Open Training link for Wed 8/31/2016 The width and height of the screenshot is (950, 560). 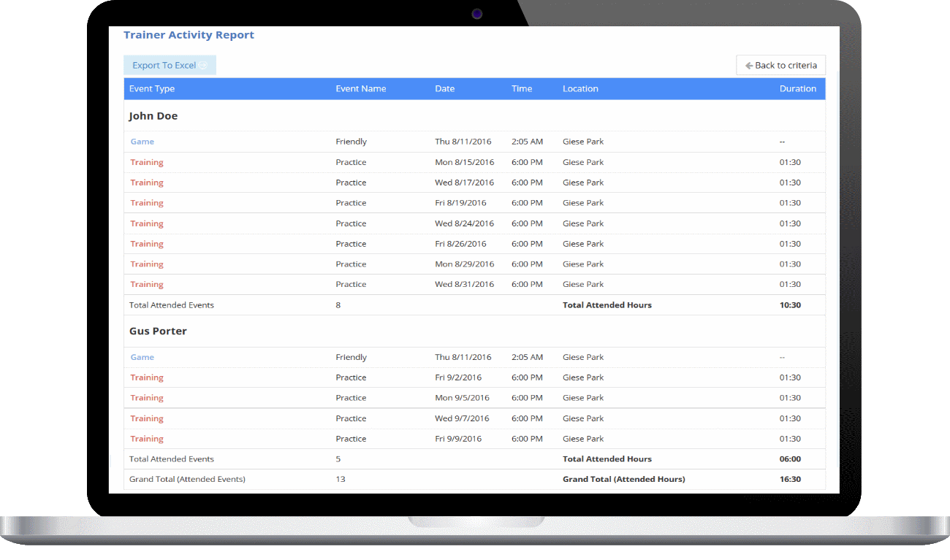(147, 285)
